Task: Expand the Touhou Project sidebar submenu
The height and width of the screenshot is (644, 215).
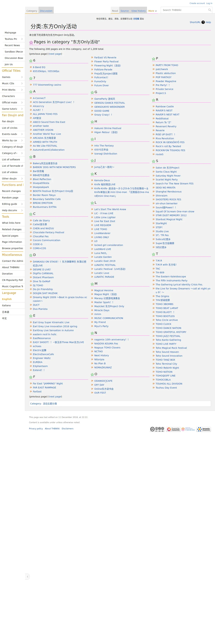Action: tap(22, 39)
